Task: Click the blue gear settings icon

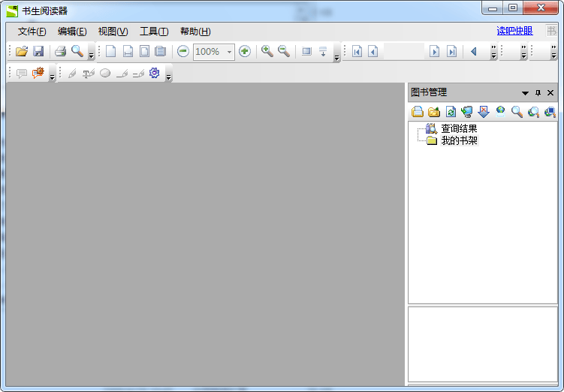Action: pos(155,73)
